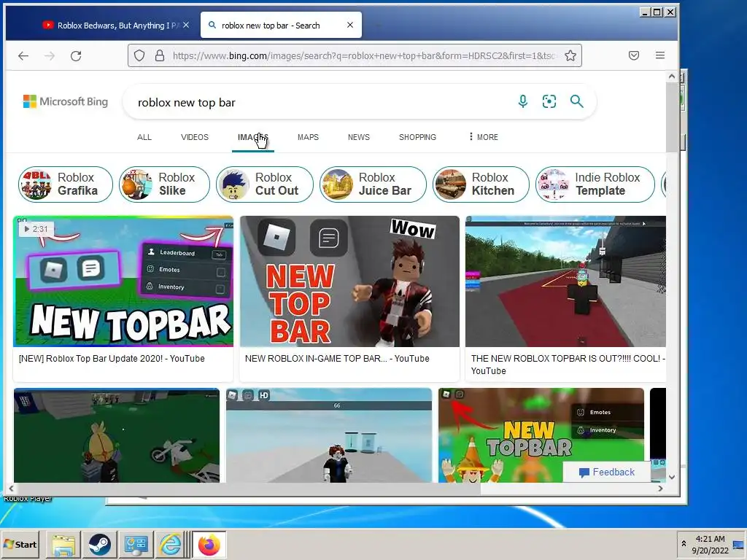Click the horizontal scrollbar left arrow

pyautogui.click(x=11, y=488)
